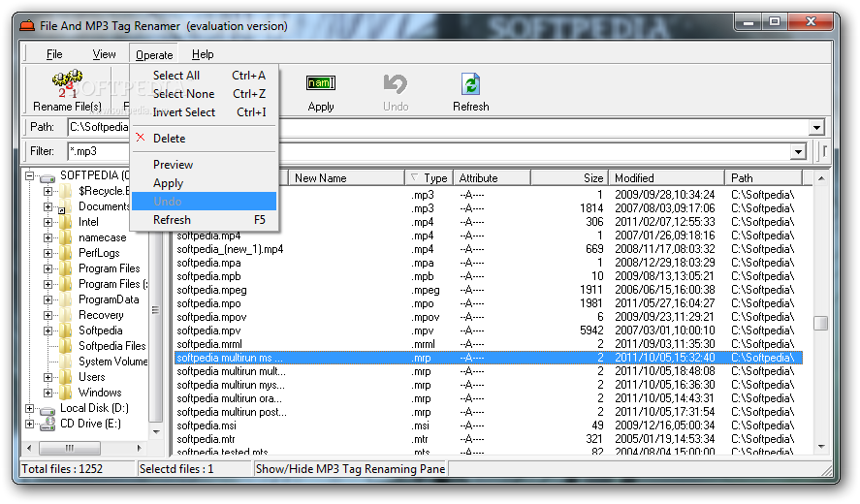The image size is (860, 504).
Task: Choose Preview in the Operate menu
Action: pyautogui.click(x=206, y=165)
